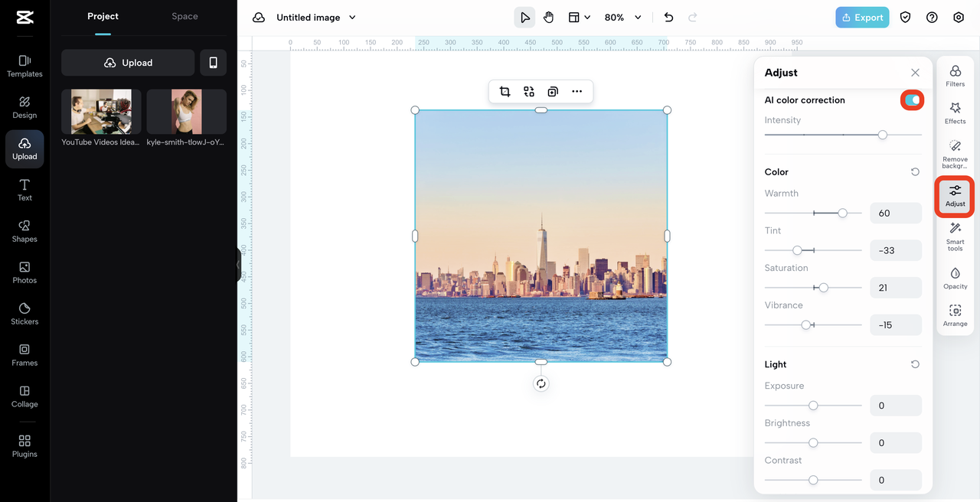Click the undo arrow in the top toolbar

pyautogui.click(x=668, y=18)
